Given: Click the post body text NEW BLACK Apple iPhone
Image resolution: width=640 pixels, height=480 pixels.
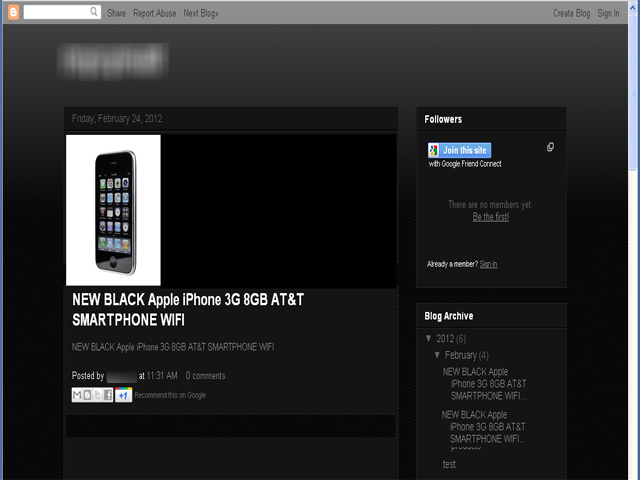Looking at the screenshot, I should tap(173, 347).
